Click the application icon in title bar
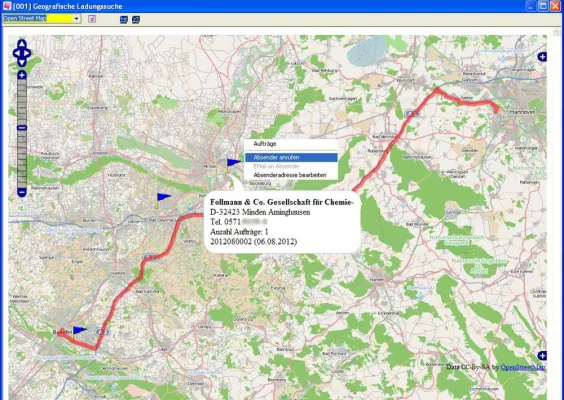This screenshot has width=564, height=400. coord(6,6)
